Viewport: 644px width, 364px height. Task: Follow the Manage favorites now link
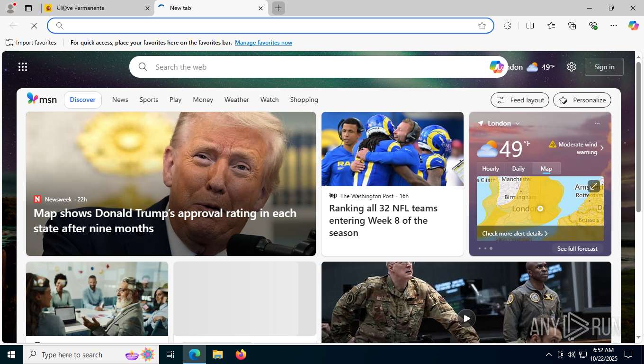(x=263, y=43)
